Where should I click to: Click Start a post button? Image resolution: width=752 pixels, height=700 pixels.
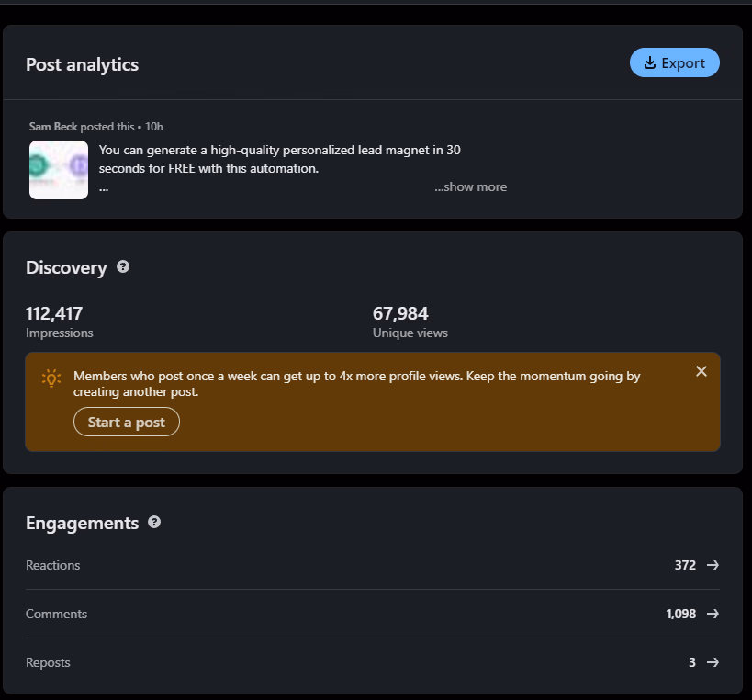pos(127,422)
